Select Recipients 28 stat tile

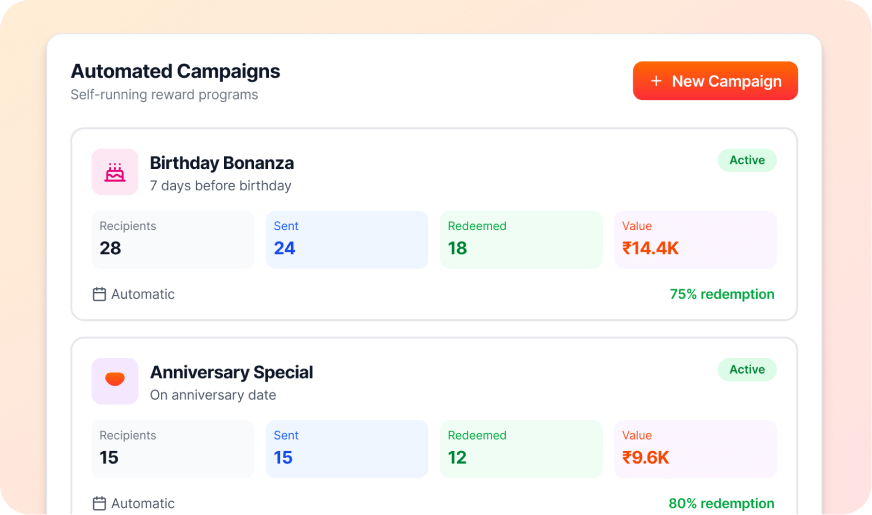pos(172,239)
